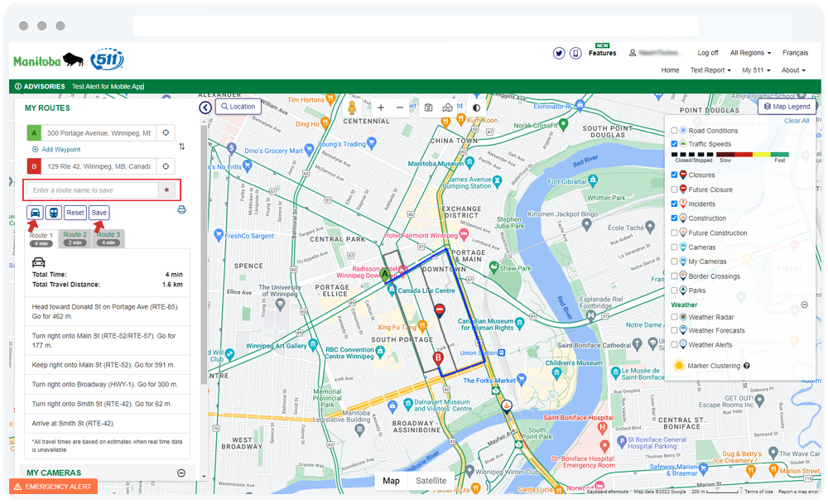Click the green A start marker on map

coord(385,274)
